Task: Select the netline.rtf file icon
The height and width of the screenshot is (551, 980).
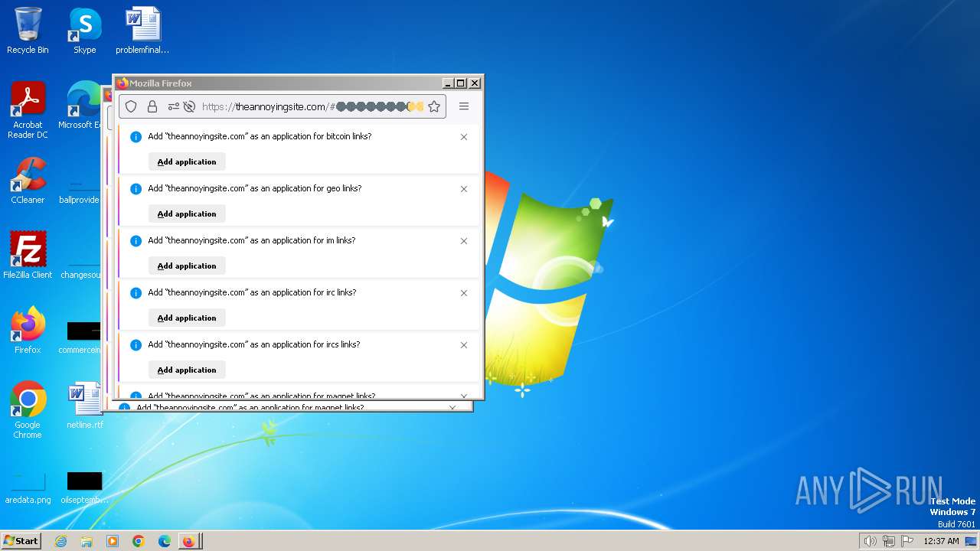Action: point(84,405)
